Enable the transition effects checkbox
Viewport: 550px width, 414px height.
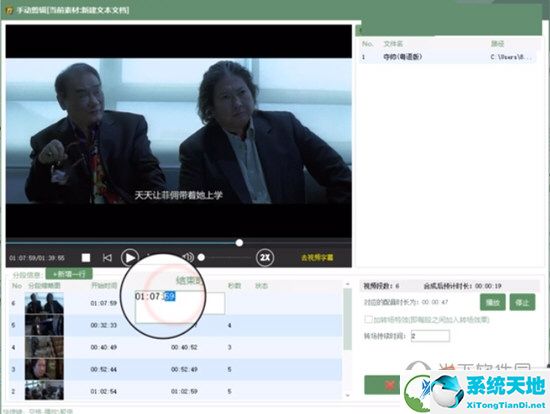(x=368, y=320)
